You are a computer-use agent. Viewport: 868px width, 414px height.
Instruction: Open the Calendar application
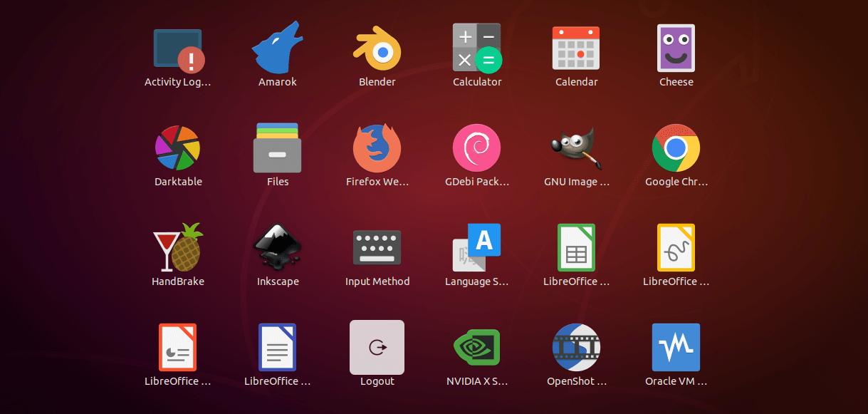576,48
